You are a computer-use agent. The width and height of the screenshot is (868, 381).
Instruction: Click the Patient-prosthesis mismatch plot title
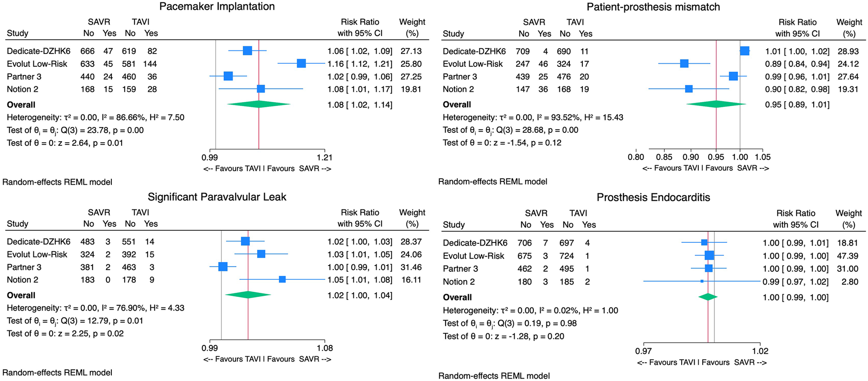[653, 7]
